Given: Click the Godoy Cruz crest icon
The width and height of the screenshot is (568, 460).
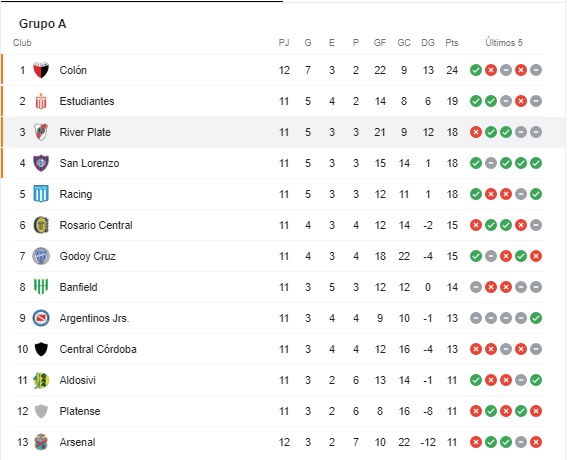Looking at the screenshot, I should pyautogui.click(x=41, y=256).
